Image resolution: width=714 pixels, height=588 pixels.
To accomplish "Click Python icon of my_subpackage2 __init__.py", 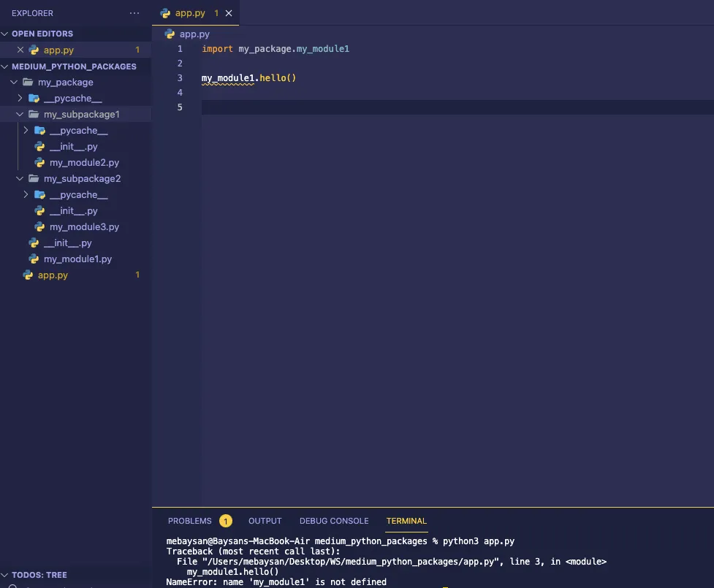I will click(40, 210).
